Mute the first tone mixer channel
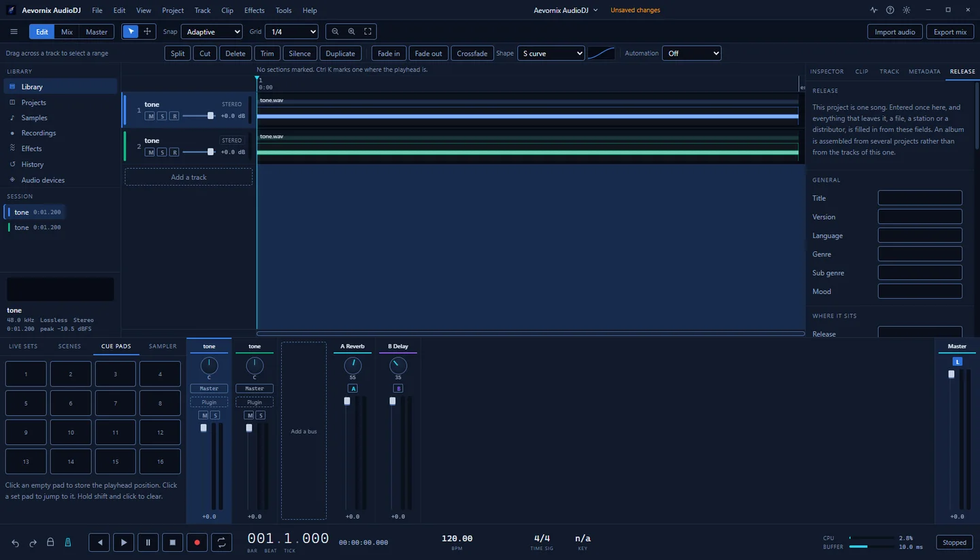Screen dimensions: 980x560 click(x=203, y=415)
